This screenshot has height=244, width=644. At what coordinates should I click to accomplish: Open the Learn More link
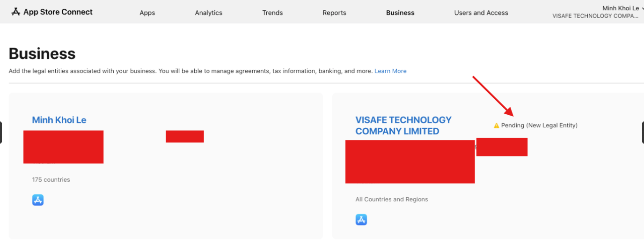[390, 71]
